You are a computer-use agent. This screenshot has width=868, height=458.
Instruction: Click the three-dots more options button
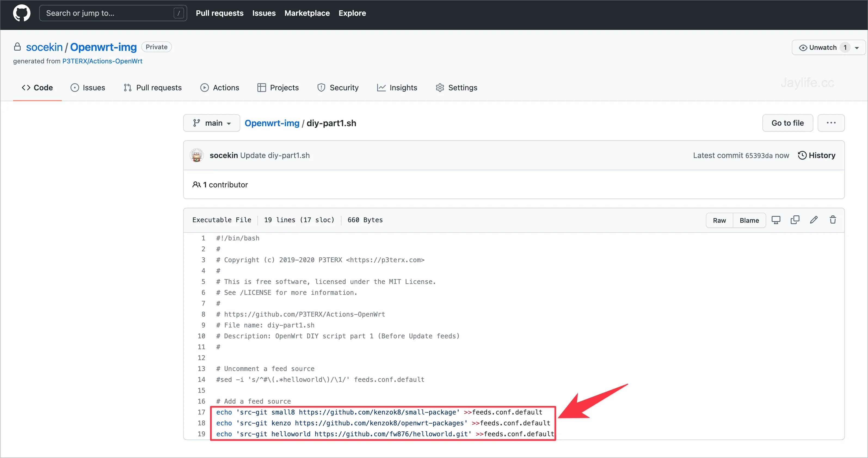pyautogui.click(x=831, y=123)
